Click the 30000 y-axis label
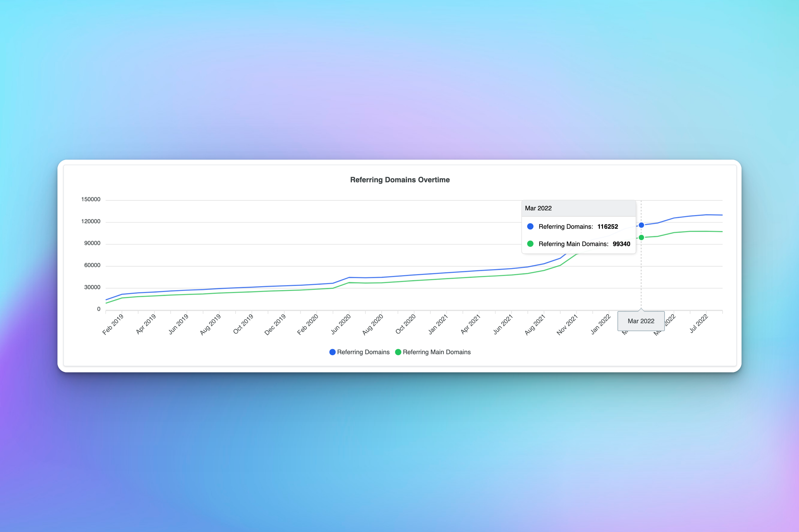 pos(92,288)
